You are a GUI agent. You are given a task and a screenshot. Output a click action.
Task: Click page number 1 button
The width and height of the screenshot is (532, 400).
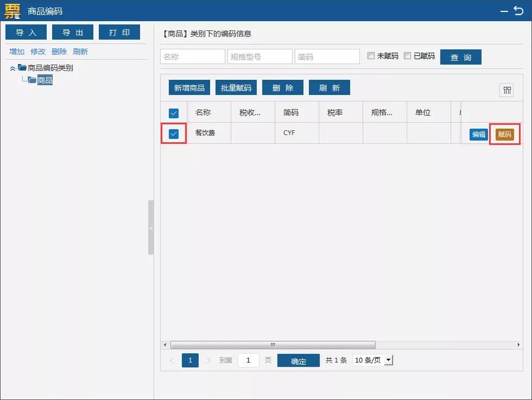tap(191, 360)
